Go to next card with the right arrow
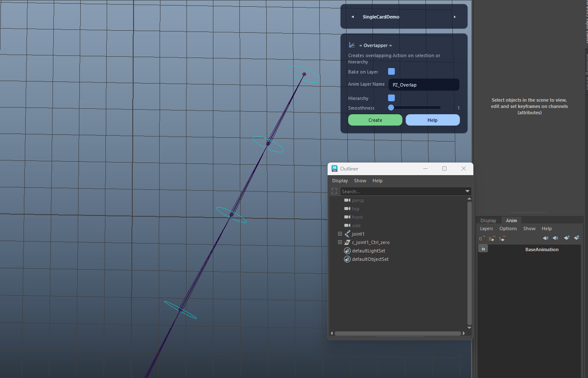Viewport: 588px width, 378px height. click(454, 17)
